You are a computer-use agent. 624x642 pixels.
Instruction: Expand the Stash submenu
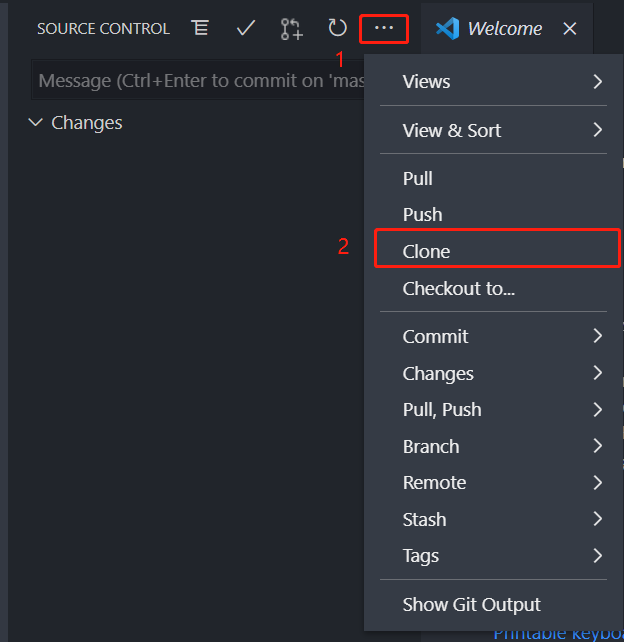click(493, 519)
